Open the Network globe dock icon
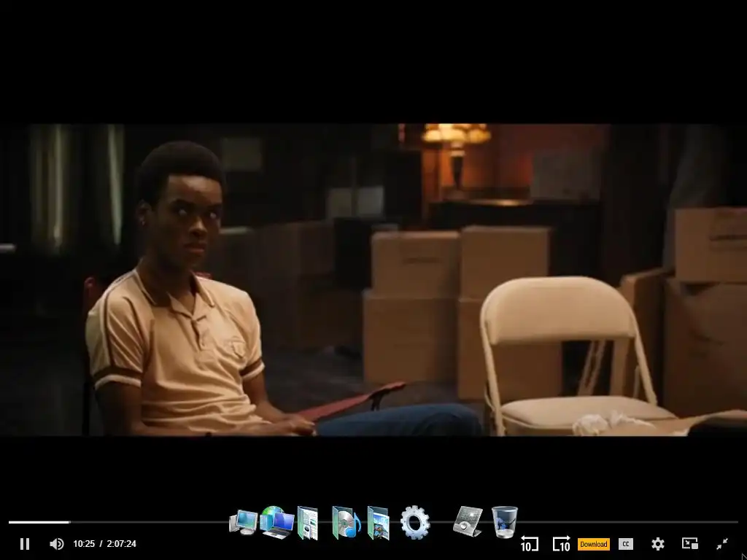Screen dimensions: 747x560 coord(276,522)
